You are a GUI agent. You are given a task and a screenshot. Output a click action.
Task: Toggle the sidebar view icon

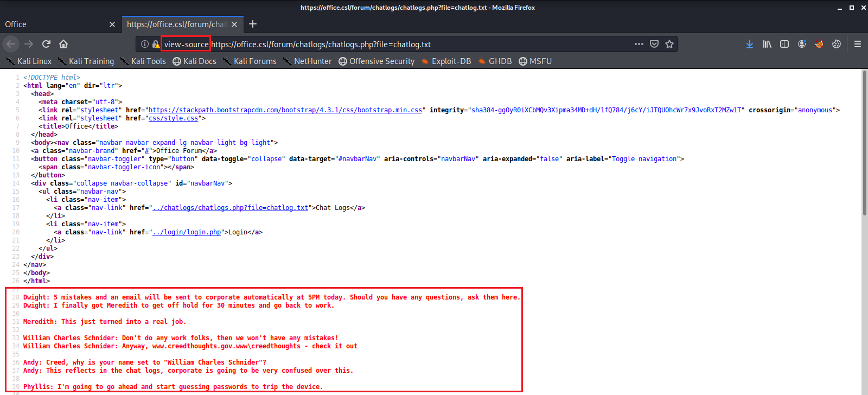coord(784,44)
